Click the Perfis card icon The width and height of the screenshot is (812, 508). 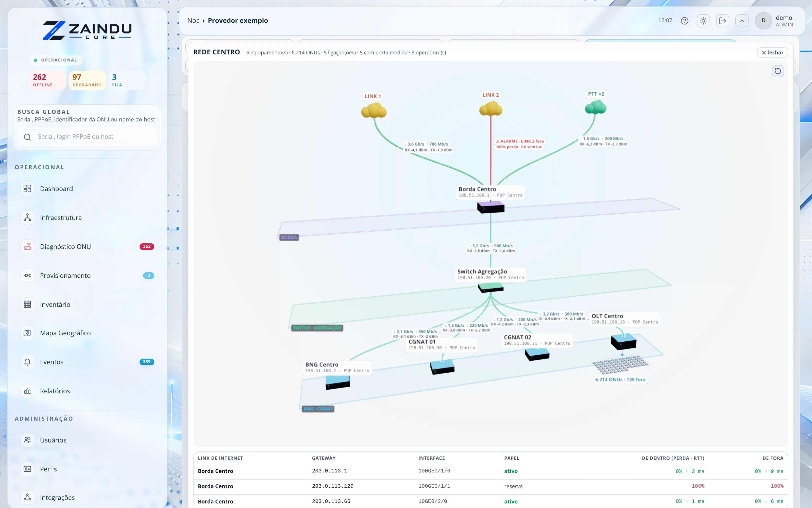[x=27, y=469]
